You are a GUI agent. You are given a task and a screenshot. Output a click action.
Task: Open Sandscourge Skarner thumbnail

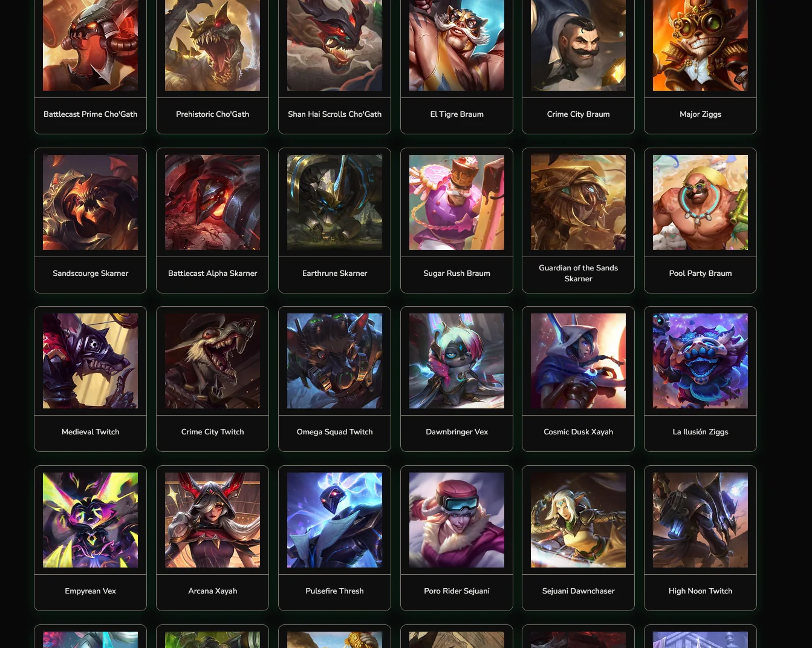pos(90,202)
